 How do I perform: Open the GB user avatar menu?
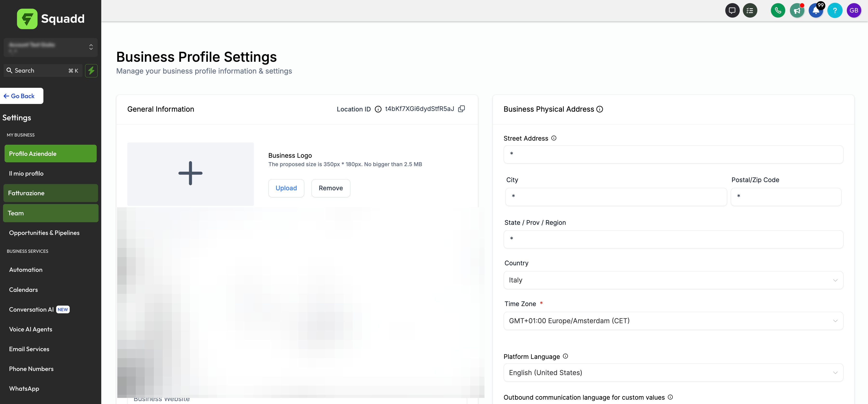coord(854,10)
